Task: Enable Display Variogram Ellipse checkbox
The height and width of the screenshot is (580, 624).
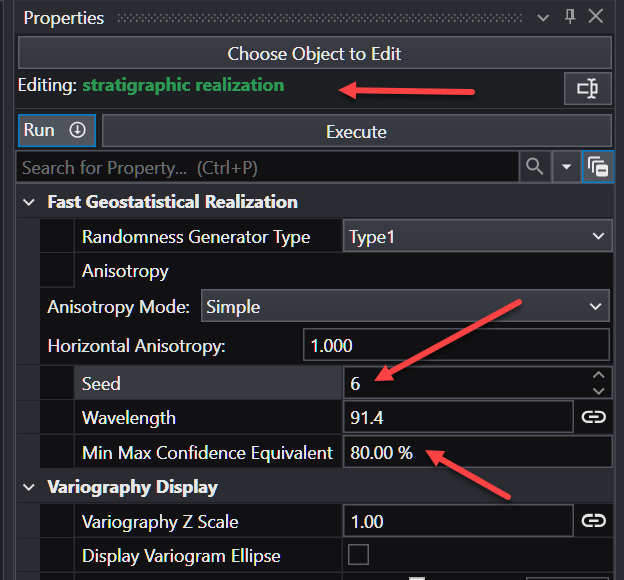Action: (x=358, y=555)
